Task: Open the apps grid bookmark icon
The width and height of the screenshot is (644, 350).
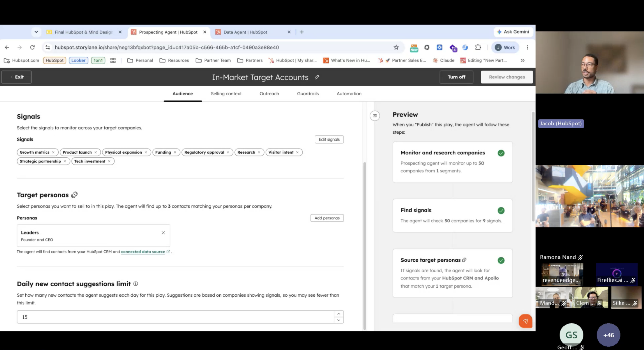Action: click(113, 60)
